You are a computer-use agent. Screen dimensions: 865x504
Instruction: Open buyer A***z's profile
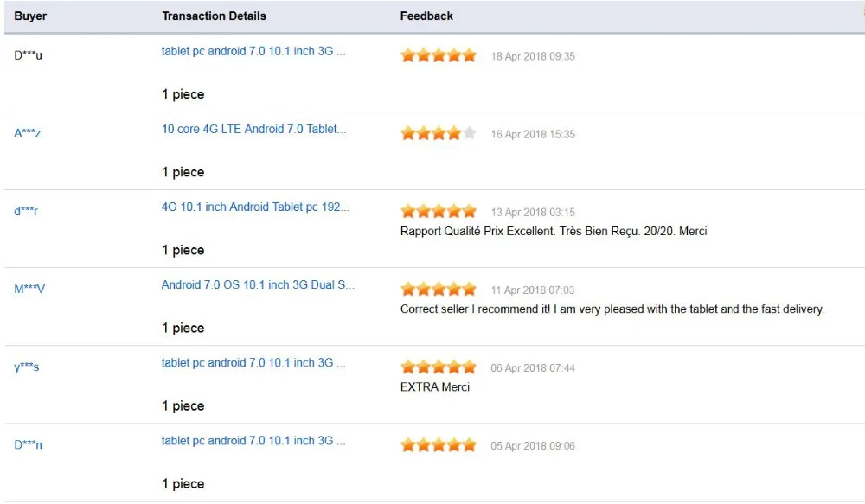(28, 133)
